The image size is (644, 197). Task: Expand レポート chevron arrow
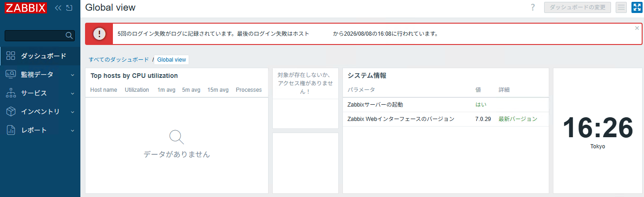72,131
